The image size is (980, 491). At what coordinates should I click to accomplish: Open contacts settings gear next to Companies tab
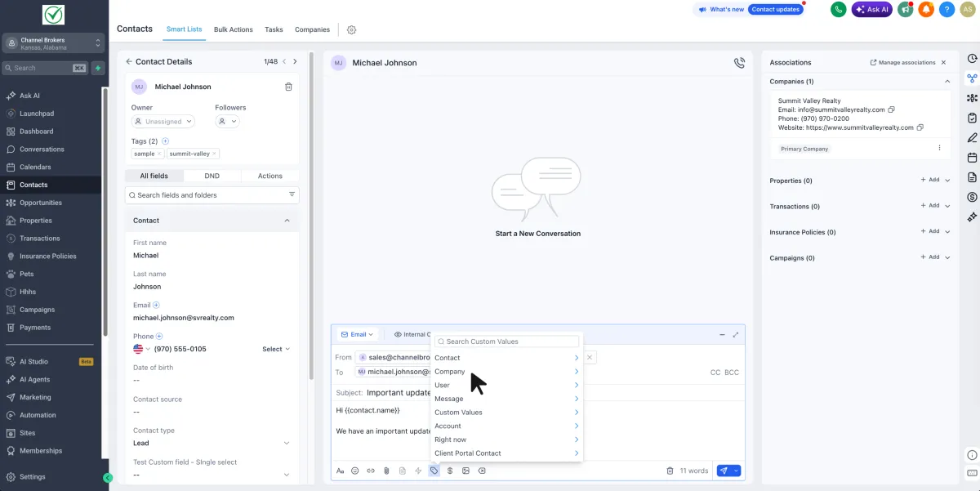point(351,29)
